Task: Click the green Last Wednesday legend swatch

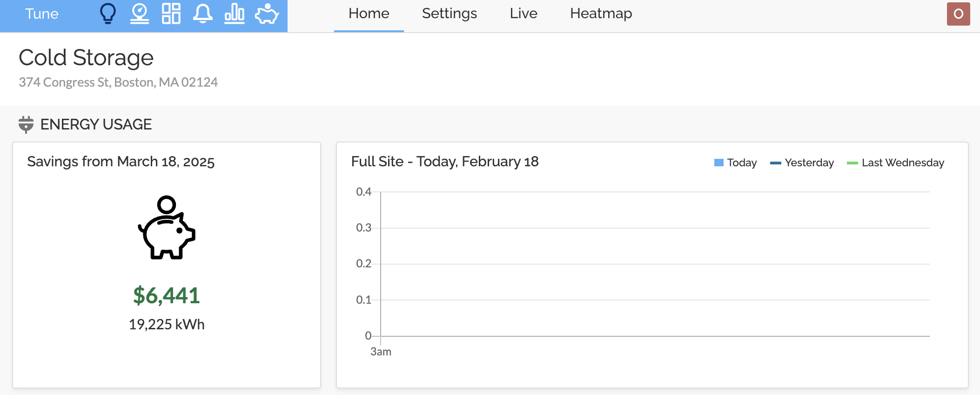Action: [852, 163]
